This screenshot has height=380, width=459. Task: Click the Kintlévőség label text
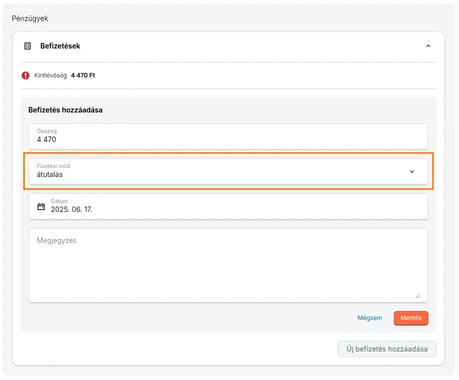point(51,76)
